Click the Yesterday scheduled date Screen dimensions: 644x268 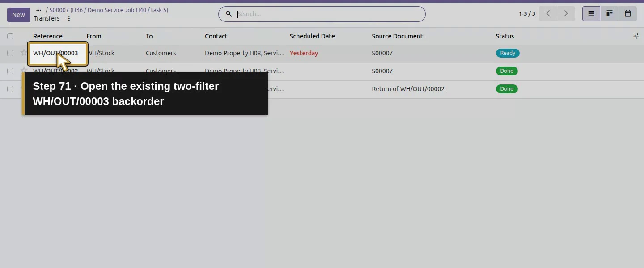tap(304, 53)
